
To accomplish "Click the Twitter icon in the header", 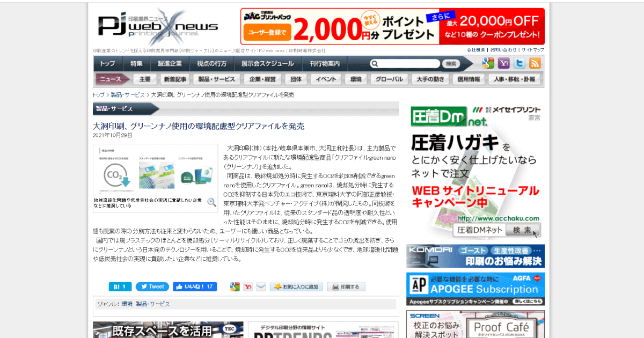I will tap(519, 63).
